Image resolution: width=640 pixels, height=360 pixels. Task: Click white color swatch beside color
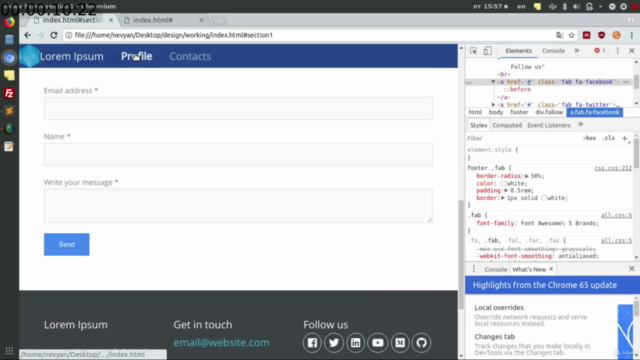coord(503,184)
